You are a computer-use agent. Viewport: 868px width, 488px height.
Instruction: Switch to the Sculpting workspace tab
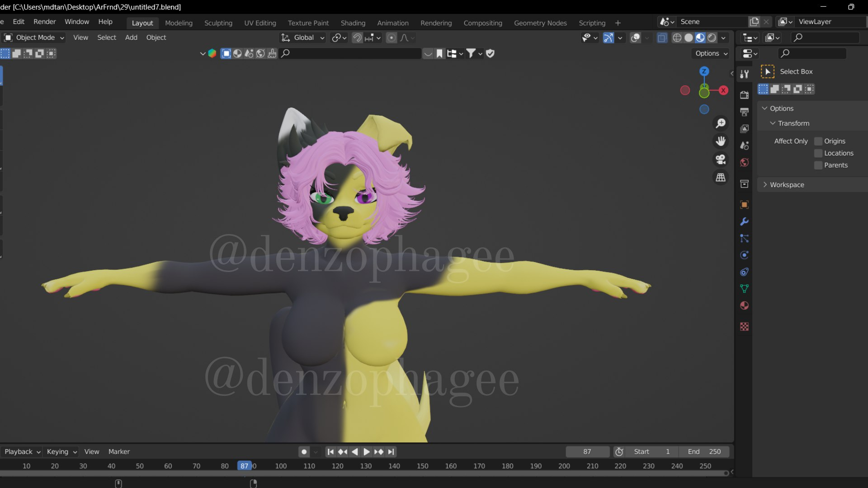[x=218, y=23]
